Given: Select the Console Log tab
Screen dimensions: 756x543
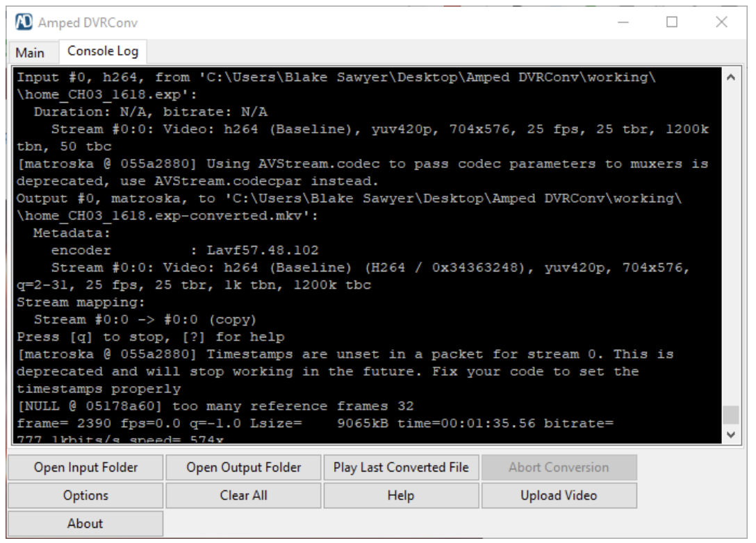Looking at the screenshot, I should [103, 51].
